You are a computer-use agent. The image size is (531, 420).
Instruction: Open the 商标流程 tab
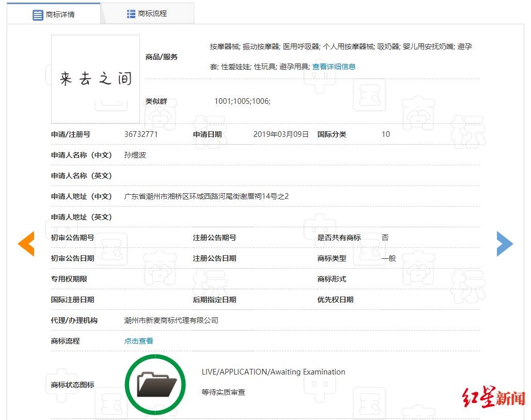point(147,14)
